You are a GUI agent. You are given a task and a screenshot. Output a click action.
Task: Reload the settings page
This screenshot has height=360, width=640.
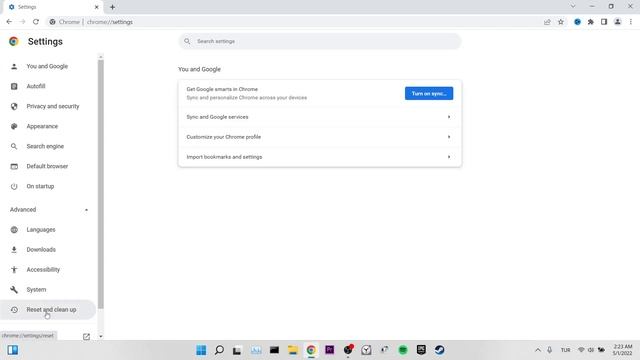(x=36, y=22)
